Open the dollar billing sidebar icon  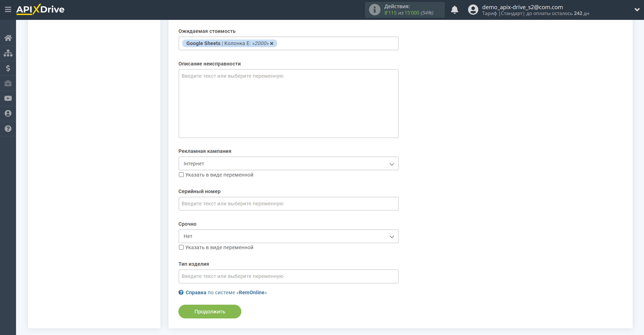coord(8,68)
